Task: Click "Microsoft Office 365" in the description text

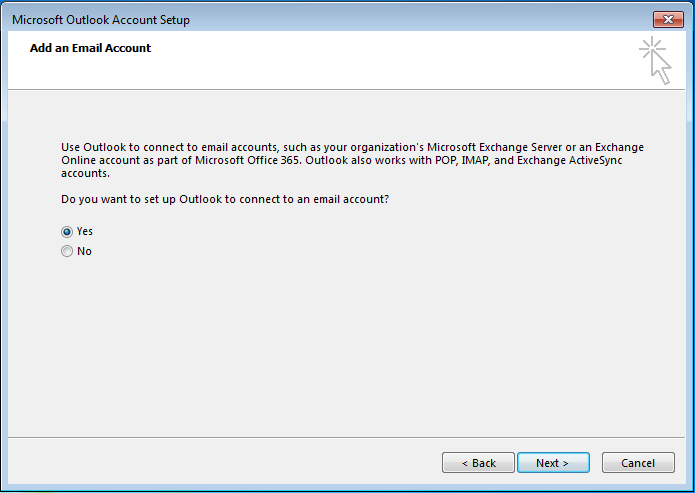Action: click(x=248, y=160)
